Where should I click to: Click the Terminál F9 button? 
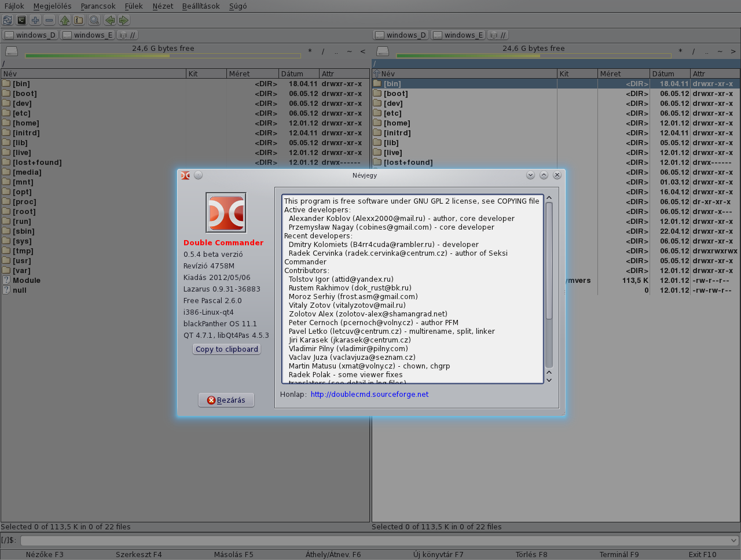619,554
